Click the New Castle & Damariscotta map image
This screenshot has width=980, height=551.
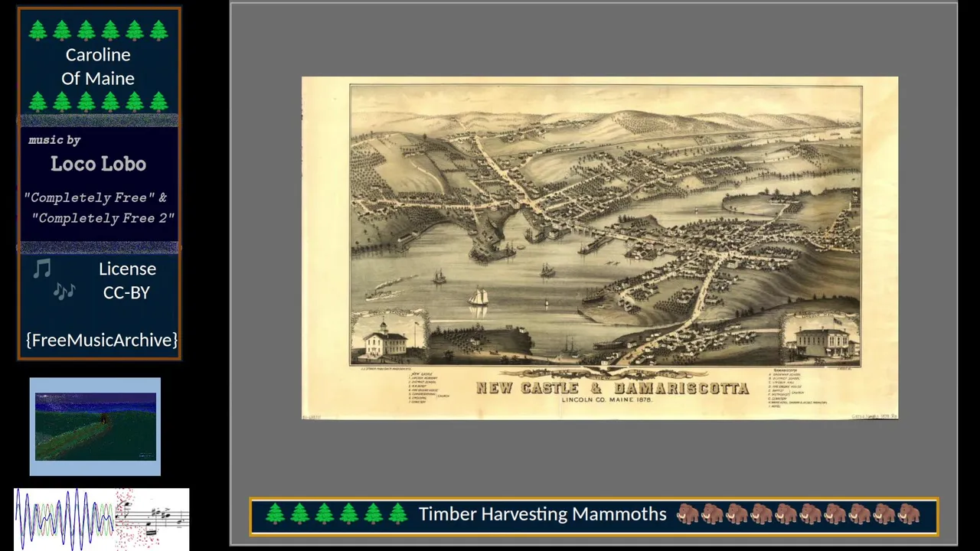pos(599,247)
